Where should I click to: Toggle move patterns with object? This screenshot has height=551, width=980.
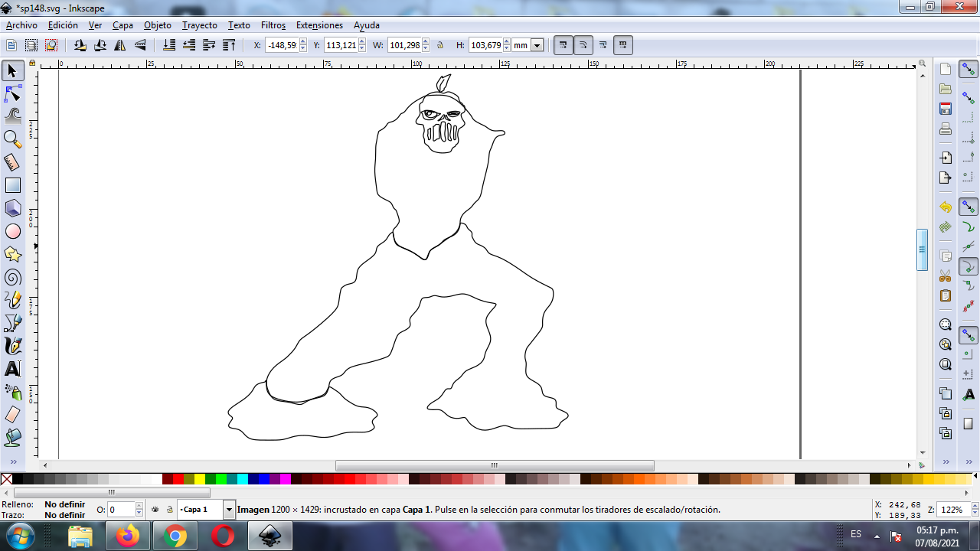tap(623, 45)
